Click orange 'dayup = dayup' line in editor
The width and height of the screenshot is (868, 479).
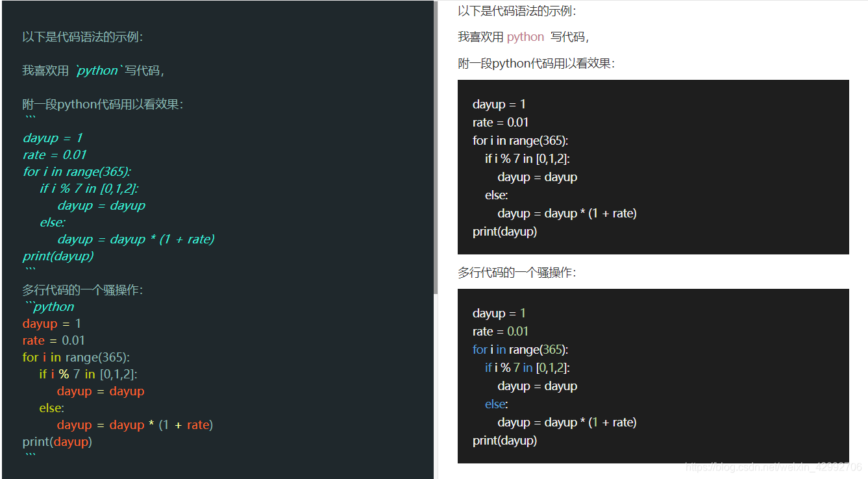coord(101,391)
